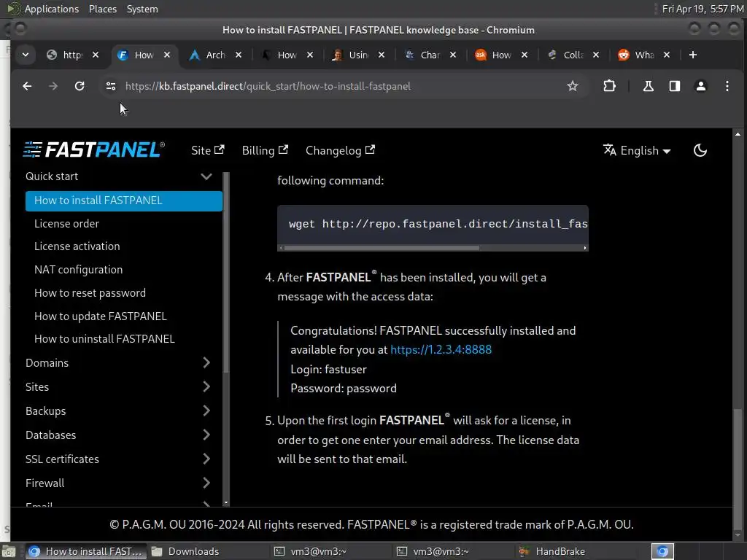Bookmark this page with the star icon
The image size is (747, 560).
[x=572, y=86]
